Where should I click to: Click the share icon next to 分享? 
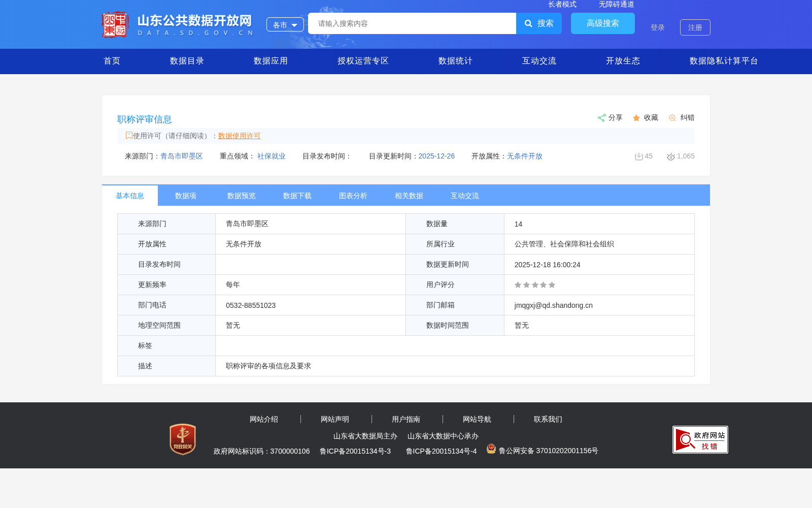pyautogui.click(x=602, y=118)
